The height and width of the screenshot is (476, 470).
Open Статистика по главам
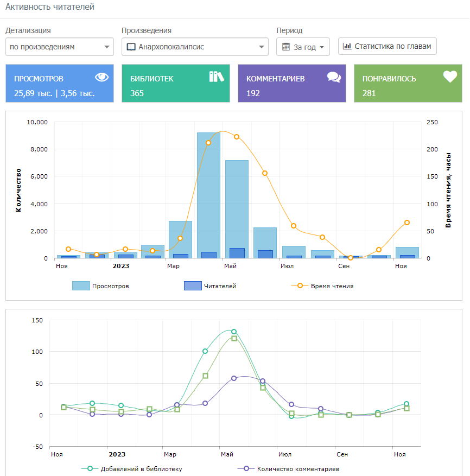click(387, 46)
